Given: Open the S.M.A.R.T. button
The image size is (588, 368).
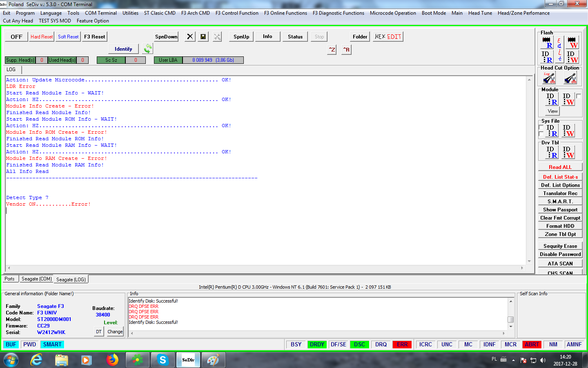Looking at the screenshot, I should tap(560, 202).
